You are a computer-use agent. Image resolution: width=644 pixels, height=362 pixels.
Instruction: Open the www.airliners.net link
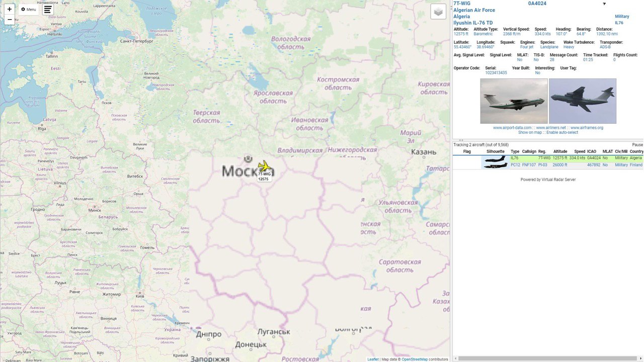tap(551, 128)
